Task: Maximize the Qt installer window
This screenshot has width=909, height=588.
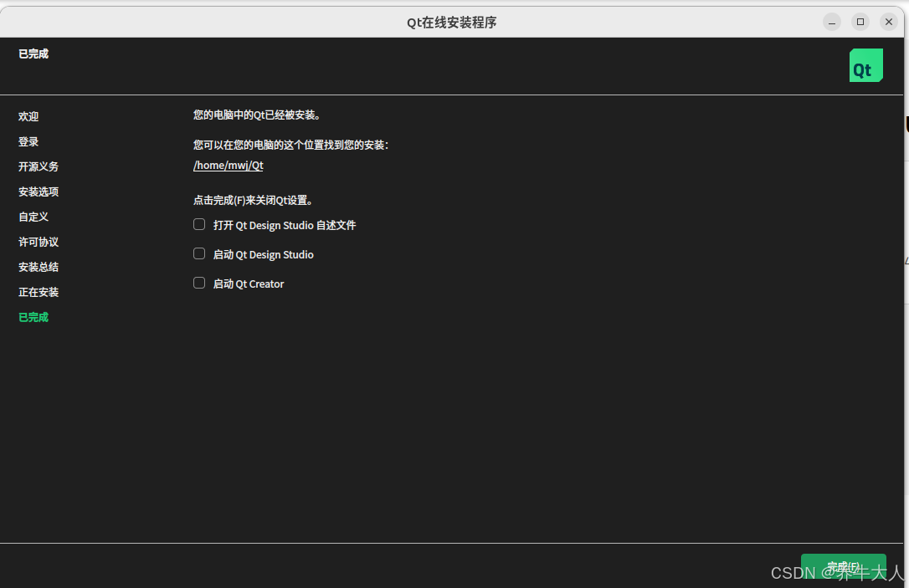Action: click(860, 22)
